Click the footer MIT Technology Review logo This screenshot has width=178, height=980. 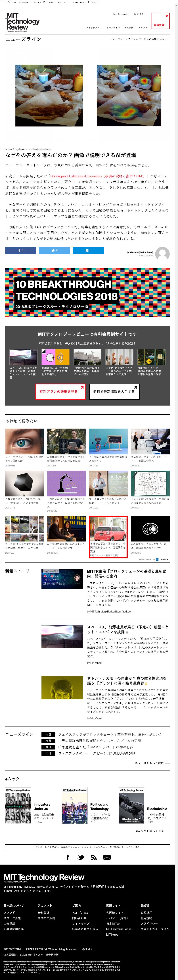[44, 877]
